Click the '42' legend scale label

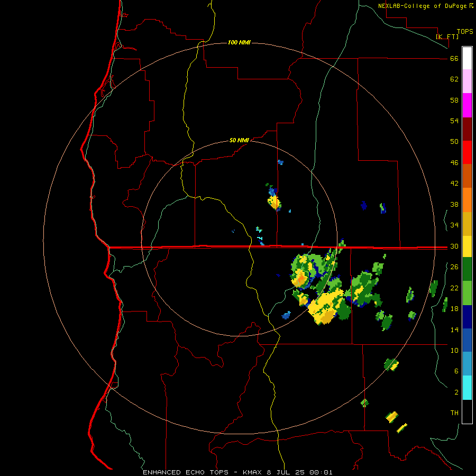click(454, 184)
